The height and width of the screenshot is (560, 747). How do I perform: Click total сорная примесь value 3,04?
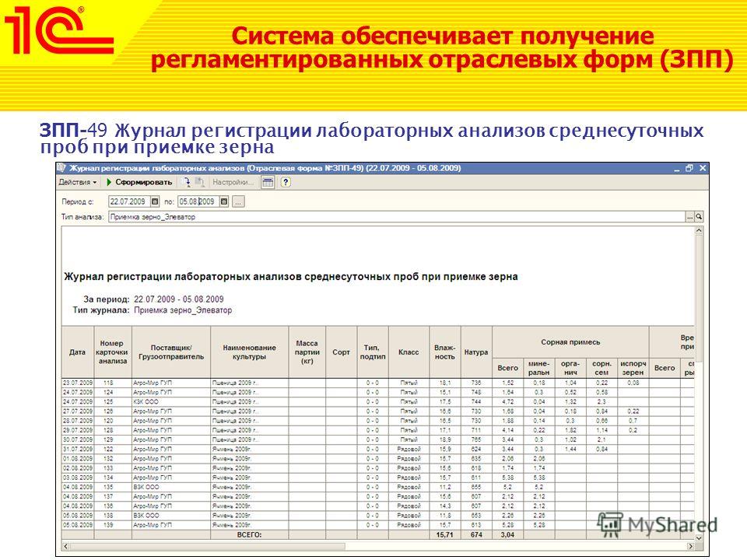tap(507, 535)
